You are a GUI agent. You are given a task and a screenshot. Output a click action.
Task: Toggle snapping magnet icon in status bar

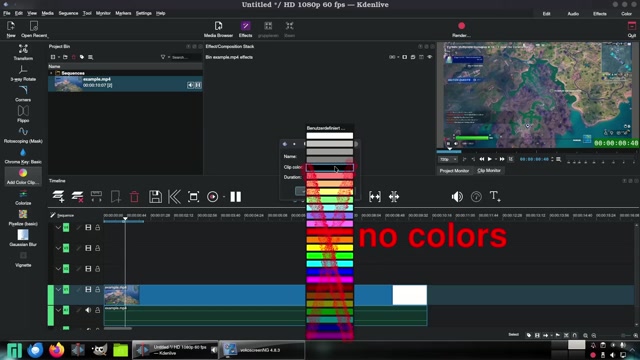[575, 336]
